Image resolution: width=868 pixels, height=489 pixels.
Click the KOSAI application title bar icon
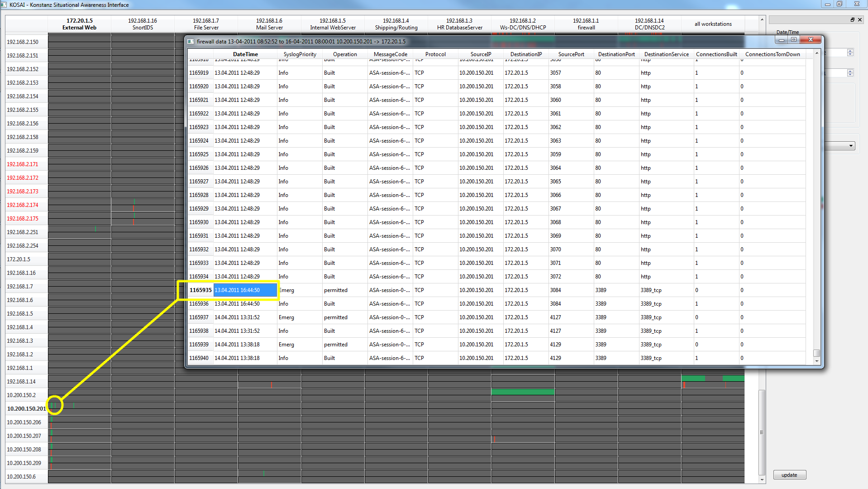pos(4,5)
